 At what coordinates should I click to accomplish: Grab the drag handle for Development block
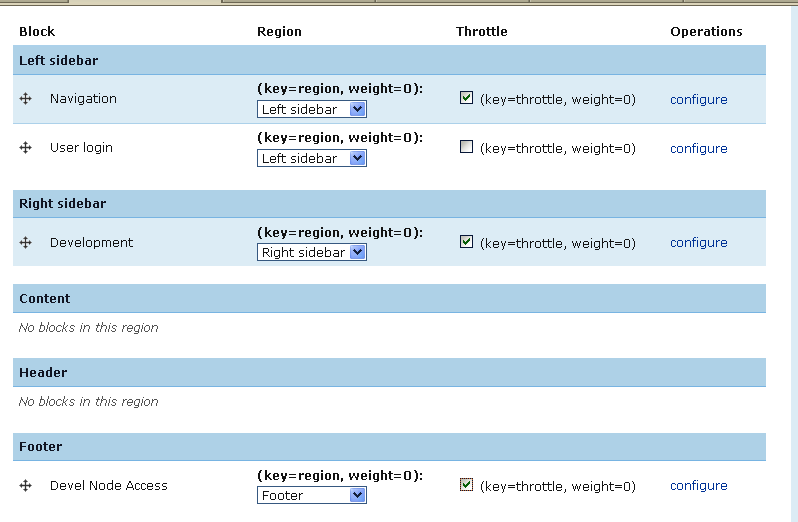pos(25,243)
